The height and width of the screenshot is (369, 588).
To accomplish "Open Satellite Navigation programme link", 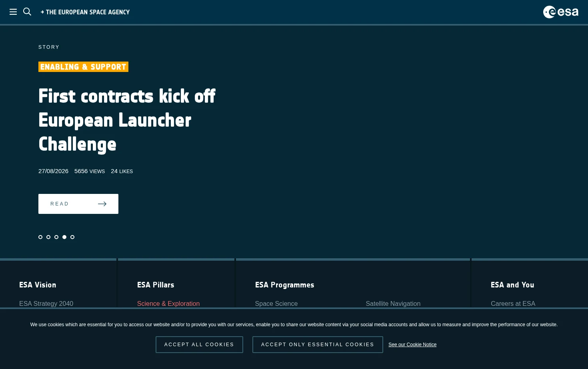I will click(x=393, y=303).
